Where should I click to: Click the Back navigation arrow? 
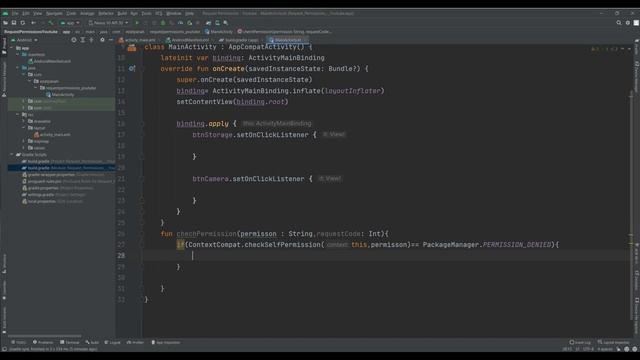tap(33, 23)
